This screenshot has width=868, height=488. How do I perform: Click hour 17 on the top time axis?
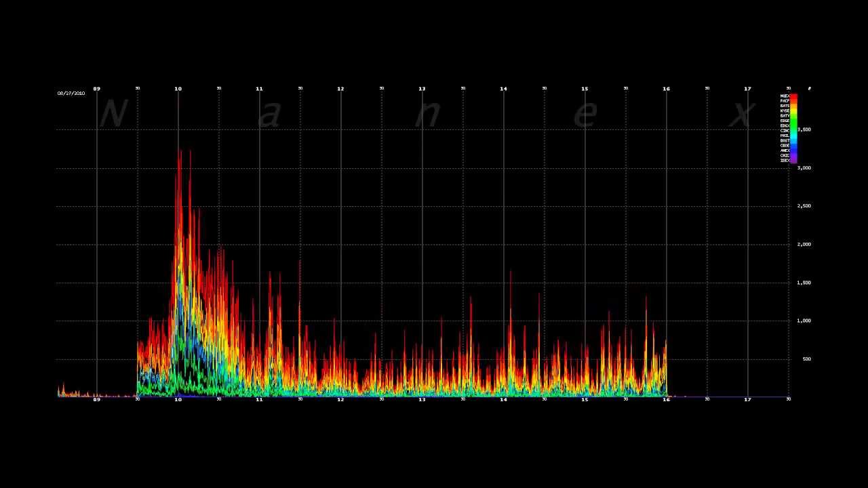point(748,89)
